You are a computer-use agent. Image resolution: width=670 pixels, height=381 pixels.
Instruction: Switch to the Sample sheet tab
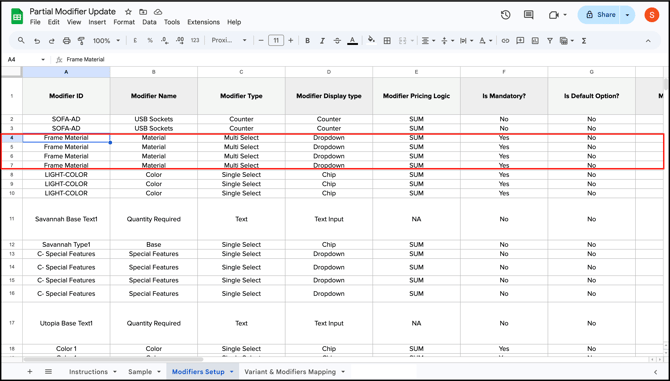pos(140,372)
